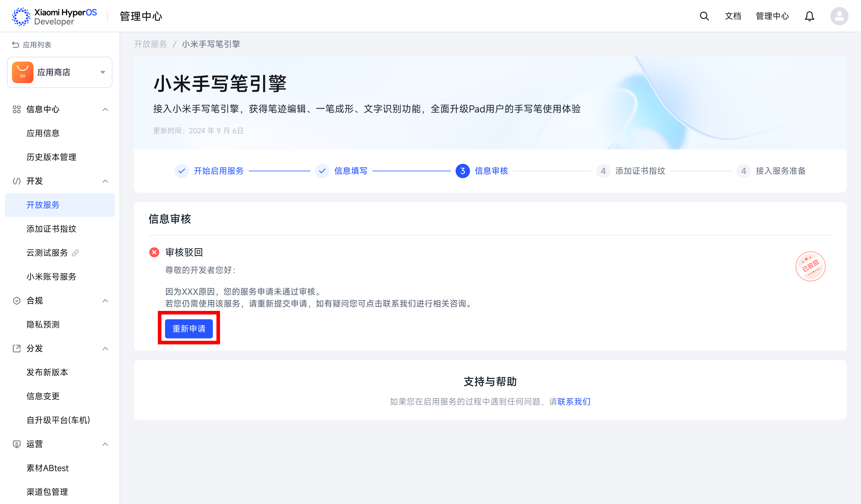Click the step 3 circle for 信息审核
The width and height of the screenshot is (861, 504).
[462, 171]
